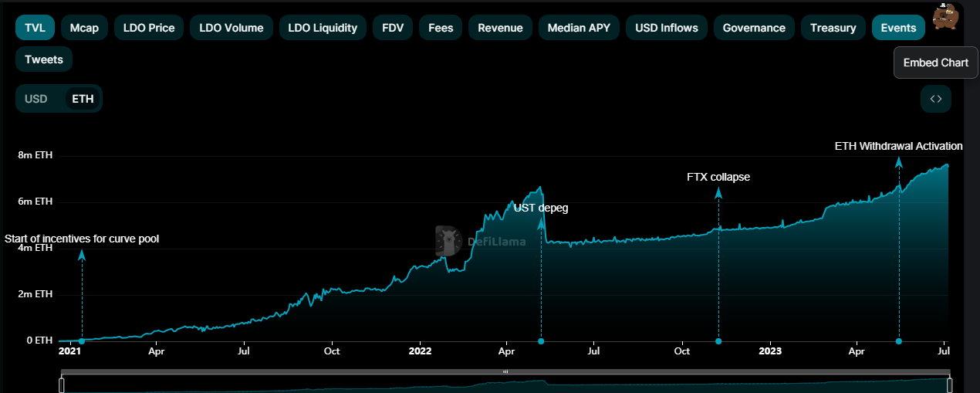Click the FTX collapse event dot

click(718, 341)
